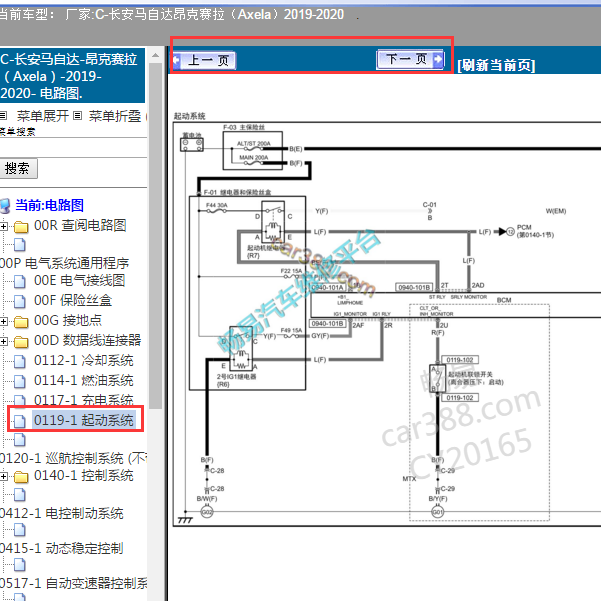Open 00E 电气接线图 tree item
The width and height of the screenshot is (601, 601).
coord(80,281)
